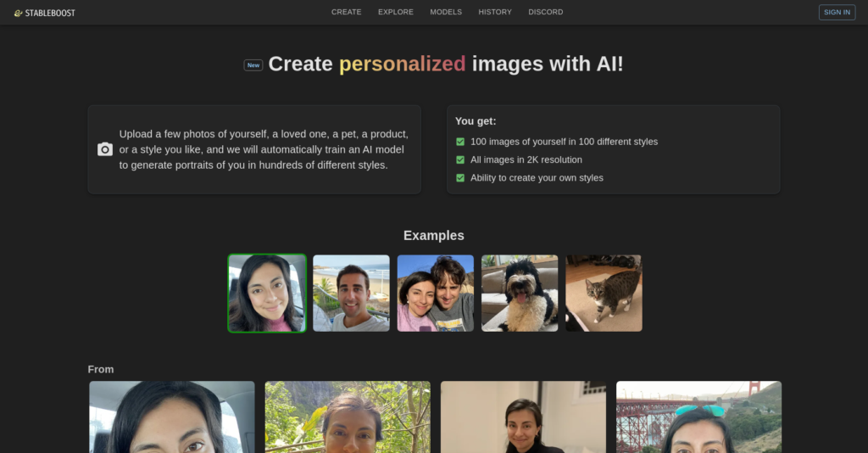The height and width of the screenshot is (453, 868).
Task: Select the black and white dog example
Action: tap(520, 294)
